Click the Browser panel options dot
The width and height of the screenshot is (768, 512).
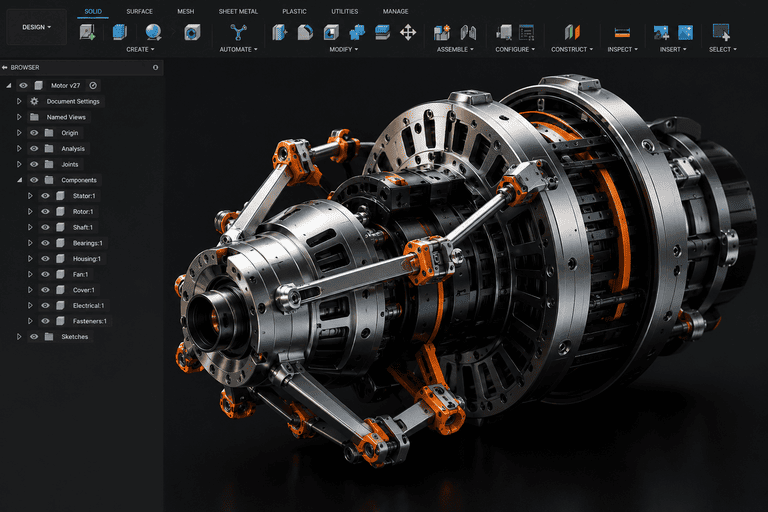[x=155, y=67]
